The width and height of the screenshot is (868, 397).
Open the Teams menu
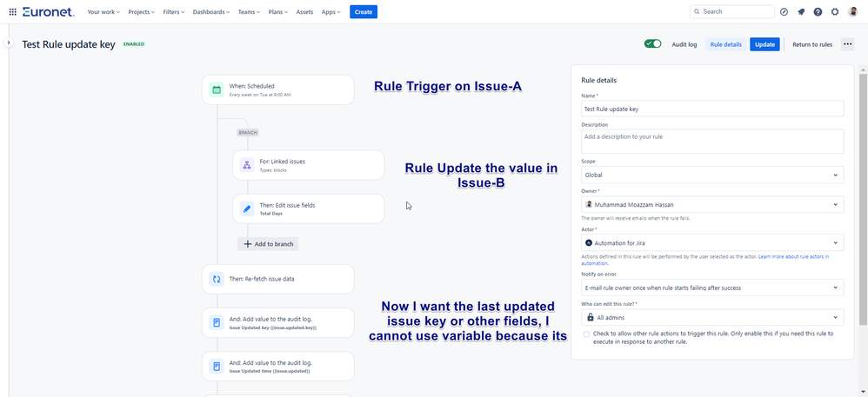(249, 11)
